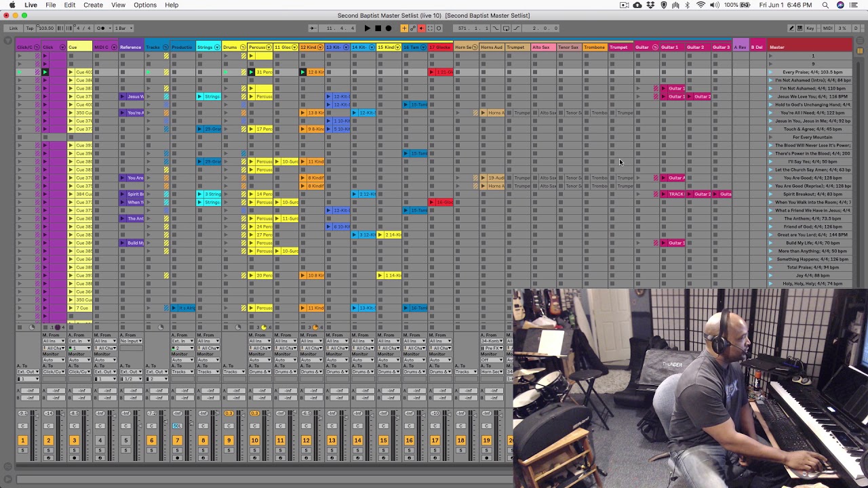Launch the Holy, Holy, Holy scene

pyautogui.click(x=771, y=283)
